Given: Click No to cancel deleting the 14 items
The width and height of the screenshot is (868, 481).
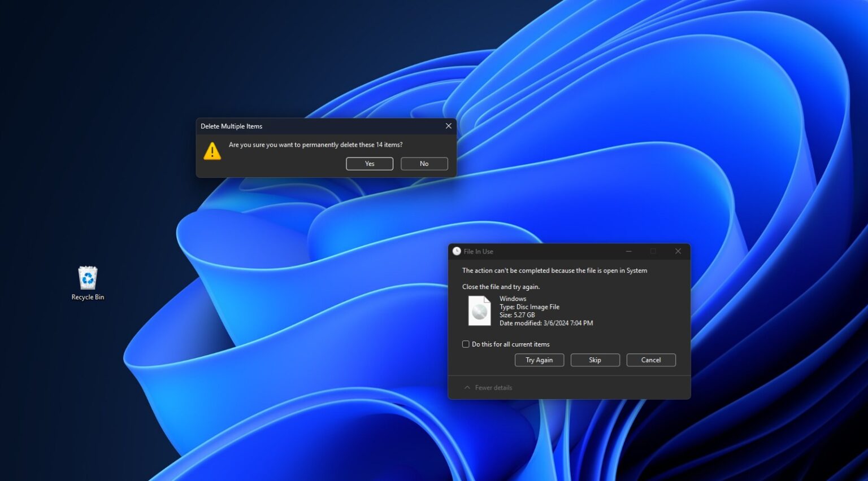Looking at the screenshot, I should coord(424,163).
